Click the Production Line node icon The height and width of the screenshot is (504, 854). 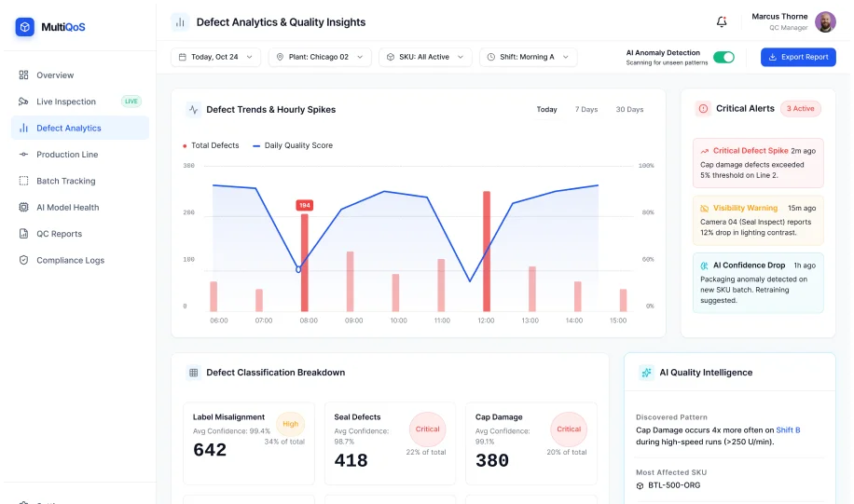pos(23,155)
